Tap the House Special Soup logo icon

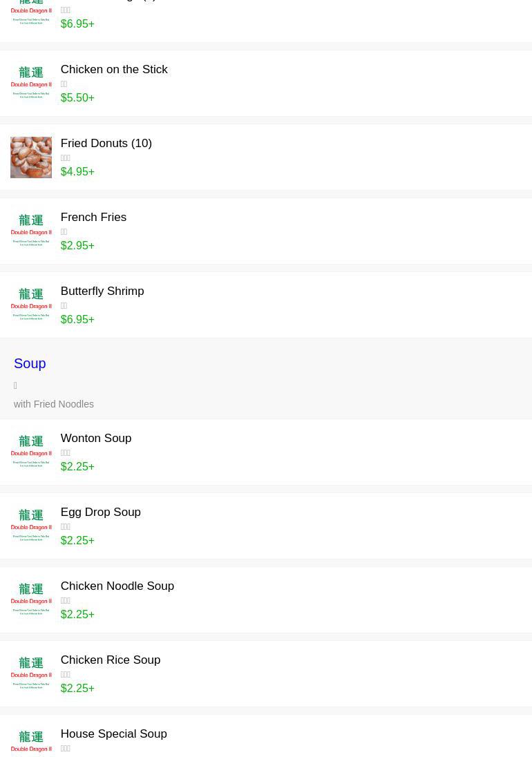(x=31, y=742)
